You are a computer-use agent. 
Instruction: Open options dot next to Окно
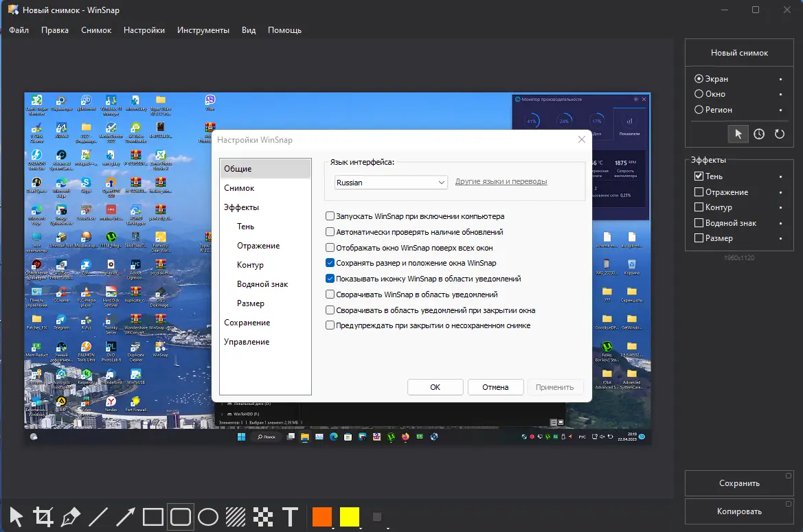(780, 95)
